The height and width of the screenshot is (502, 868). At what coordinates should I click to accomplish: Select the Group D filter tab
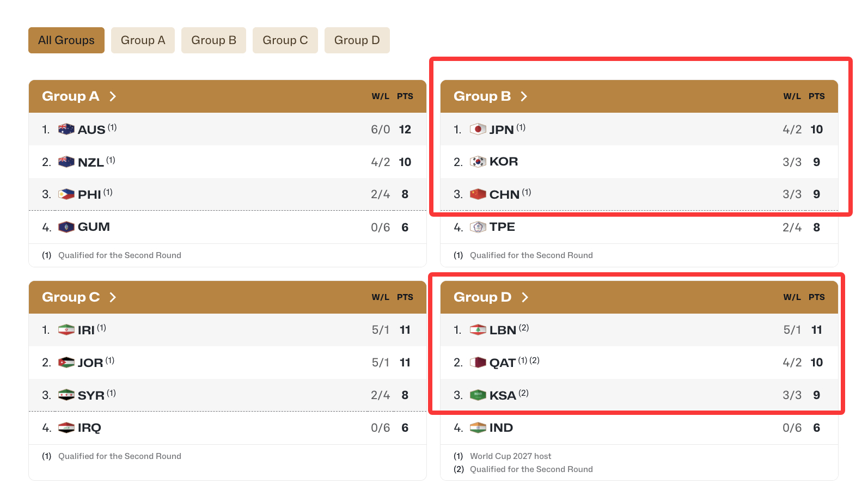click(x=357, y=40)
